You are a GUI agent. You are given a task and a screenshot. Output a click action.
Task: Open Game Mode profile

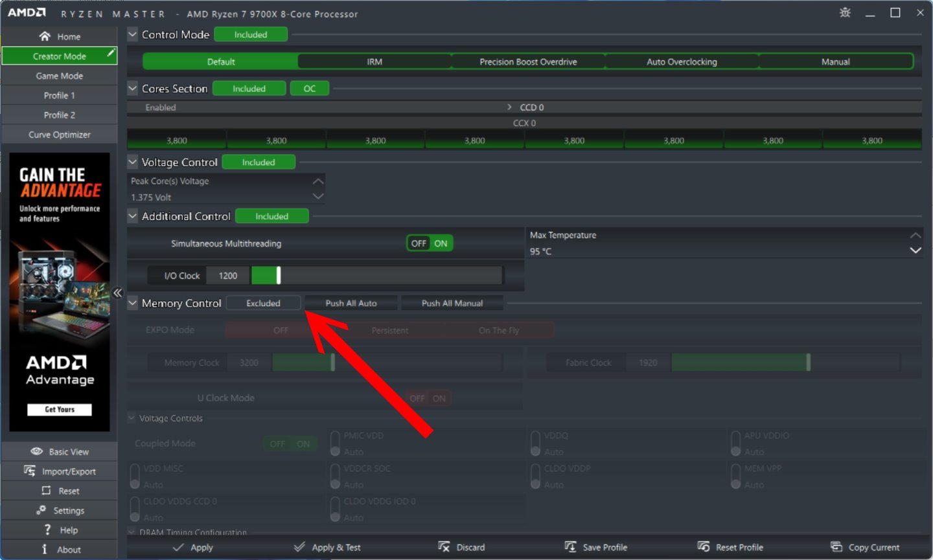(60, 76)
